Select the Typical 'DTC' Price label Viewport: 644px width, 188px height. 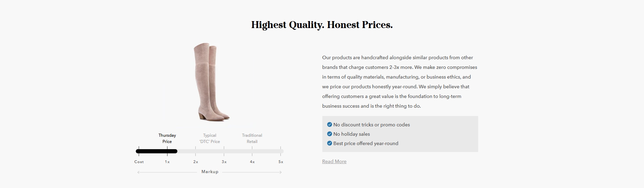click(x=209, y=138)
